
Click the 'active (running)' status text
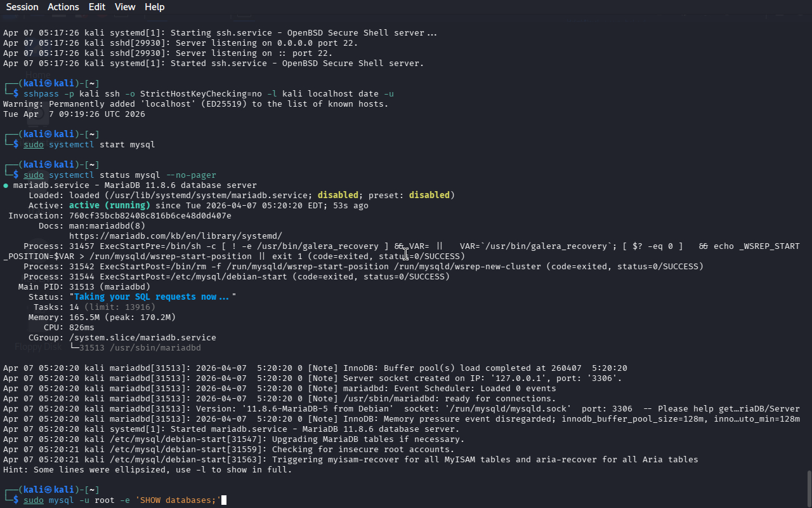[x=110, y=206]
